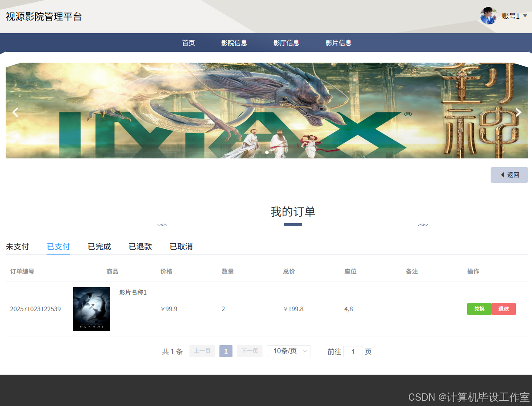Click the previous carousel slide arrow

click(x=16, y=112)
